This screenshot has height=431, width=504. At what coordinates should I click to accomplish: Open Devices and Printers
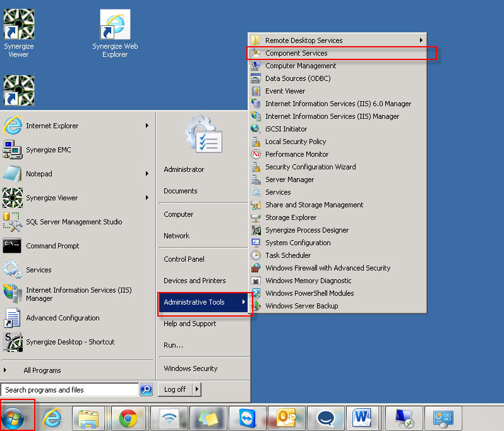point(195,281)
